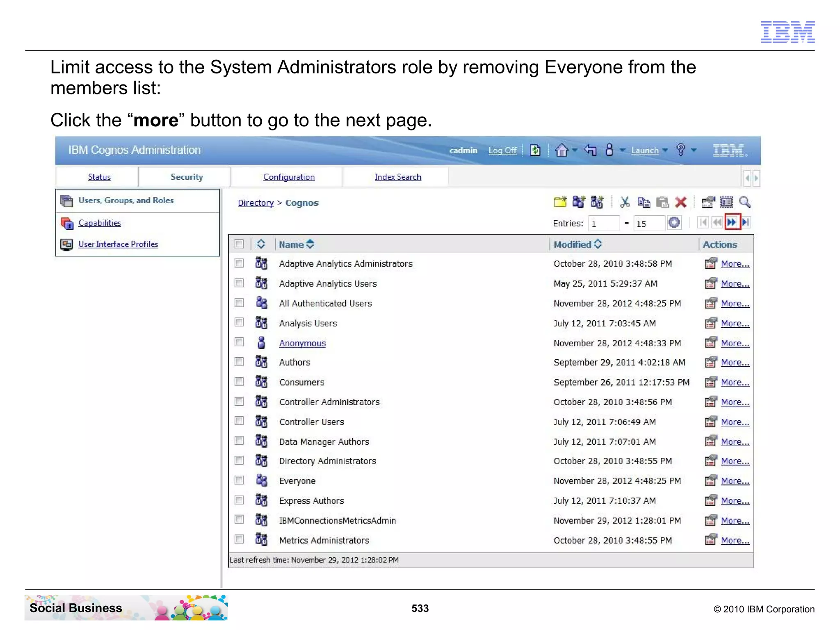Image resolution: width=840 pixels, height=630 pixels.
Task: Open the Set Properties toolbar icon
Action: click(708, 202)
